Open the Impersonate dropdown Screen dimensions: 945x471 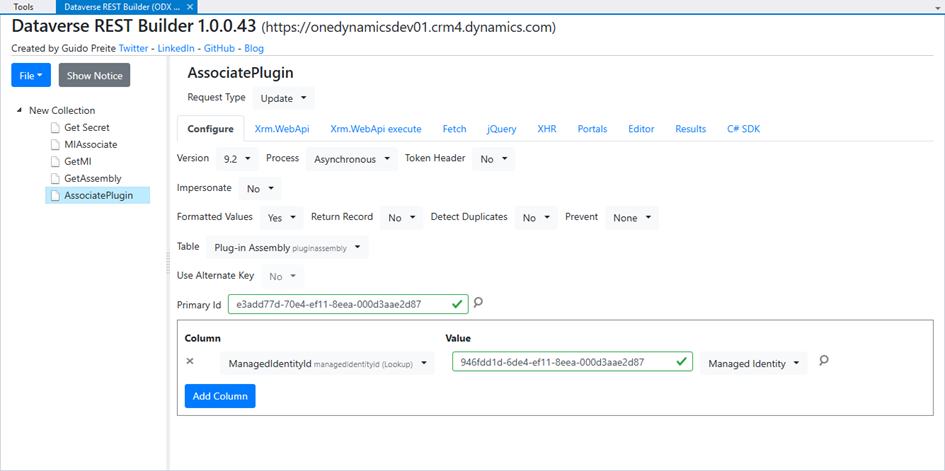[x=260, y=189]
